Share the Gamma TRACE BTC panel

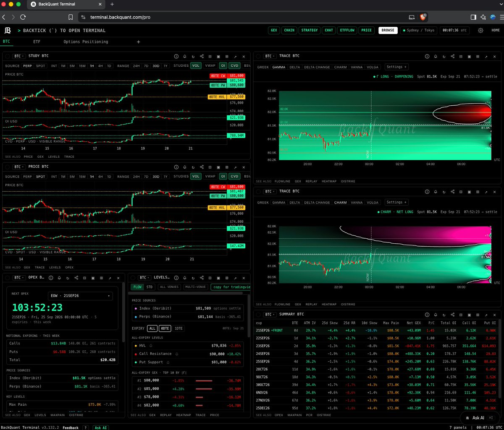(452, 56)
